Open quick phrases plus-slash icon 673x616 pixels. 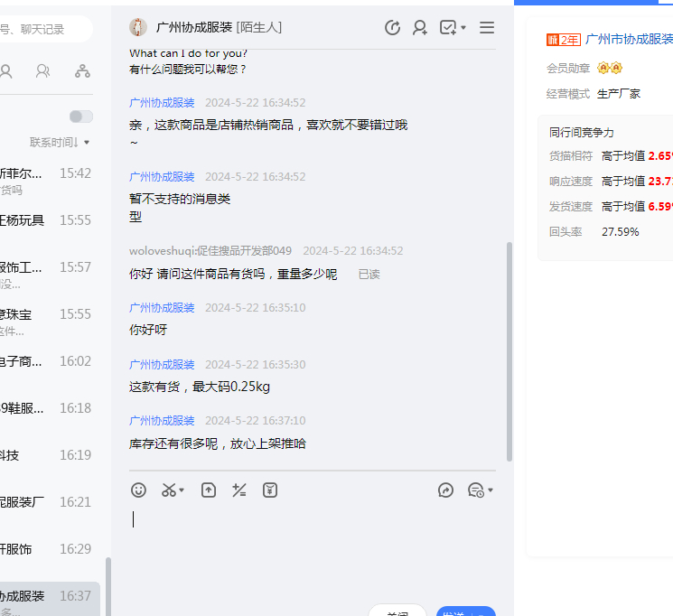click(239, 490)
